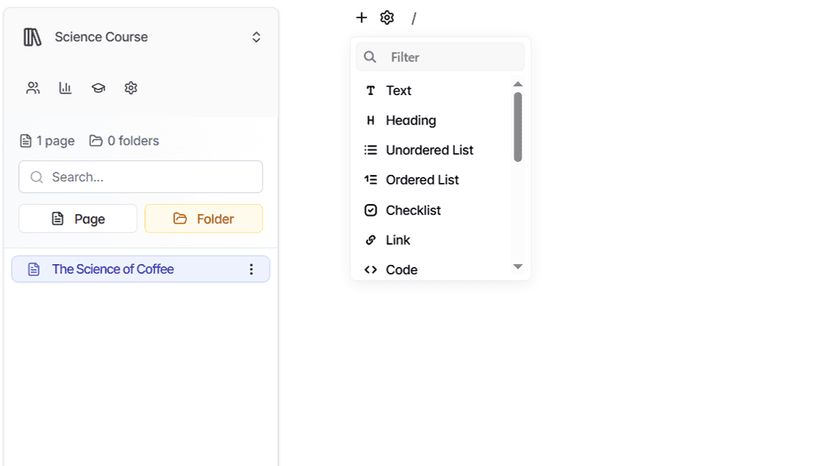Click the Science Course book logo icon

(x=33, y=37)
